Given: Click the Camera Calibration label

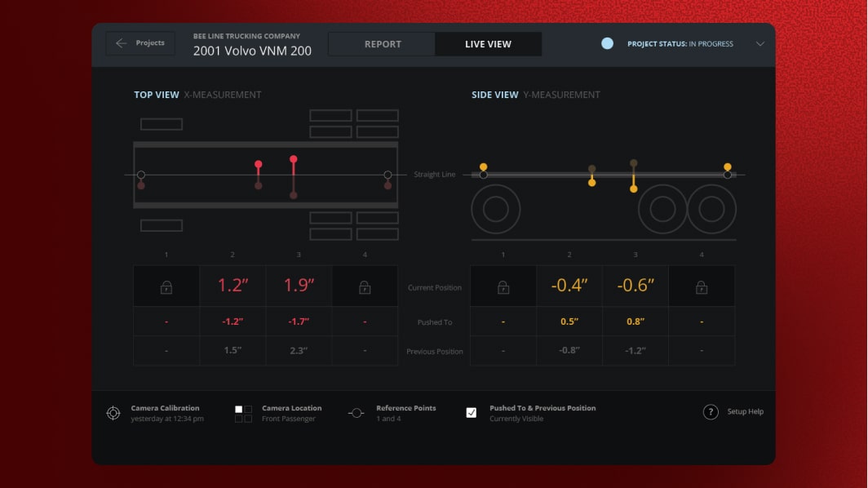Looking at the screenshot, I should click(x=165, y=408).
